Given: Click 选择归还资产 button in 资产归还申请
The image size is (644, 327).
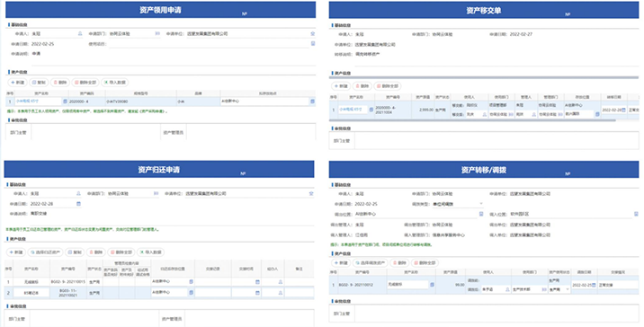Looking at the screenshot, I should pos(45,252).
